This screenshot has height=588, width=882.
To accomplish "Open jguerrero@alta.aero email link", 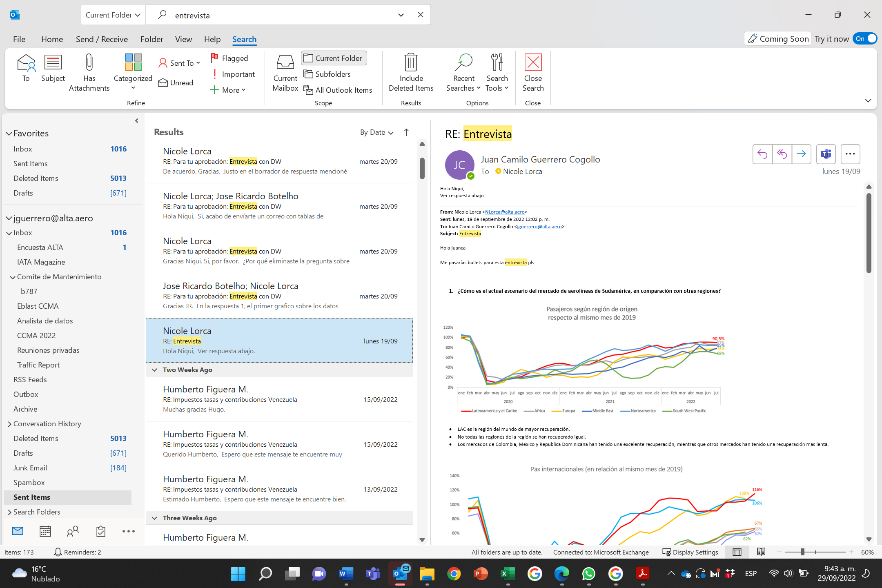I will tap(539, 227).
